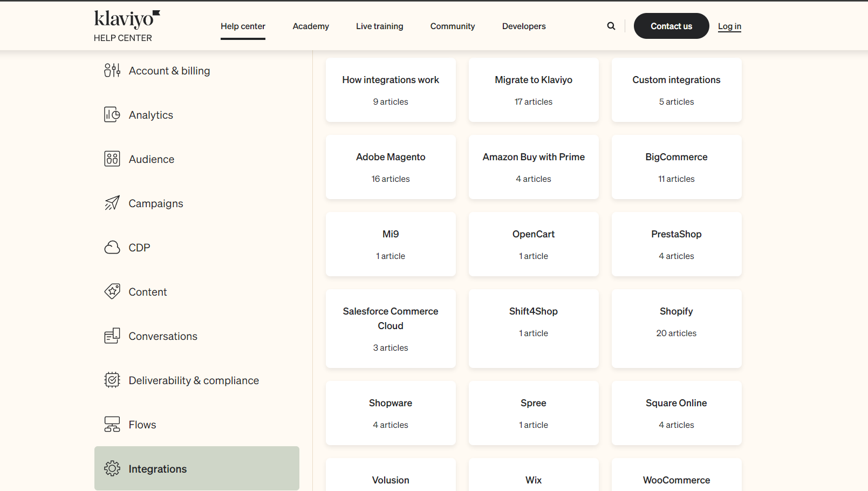Click the '17 articles' count text
Viewport: 868px width, 491px height.
[x=534, y=102]
